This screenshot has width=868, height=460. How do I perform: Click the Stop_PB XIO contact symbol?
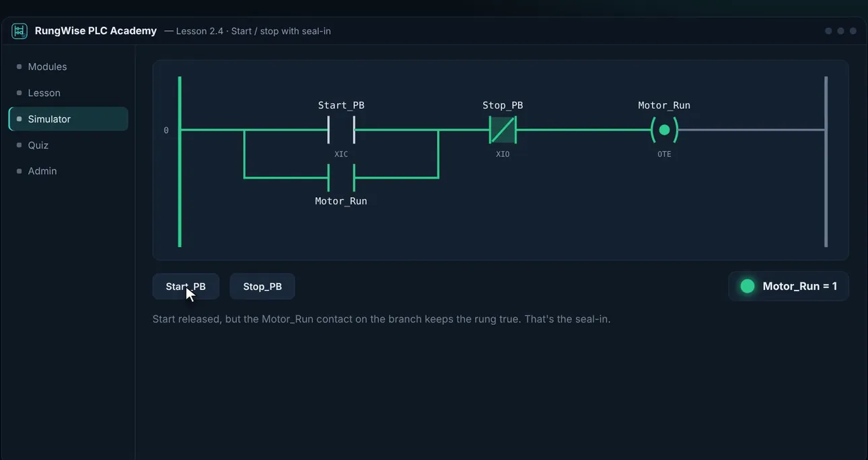click(503, 130)
